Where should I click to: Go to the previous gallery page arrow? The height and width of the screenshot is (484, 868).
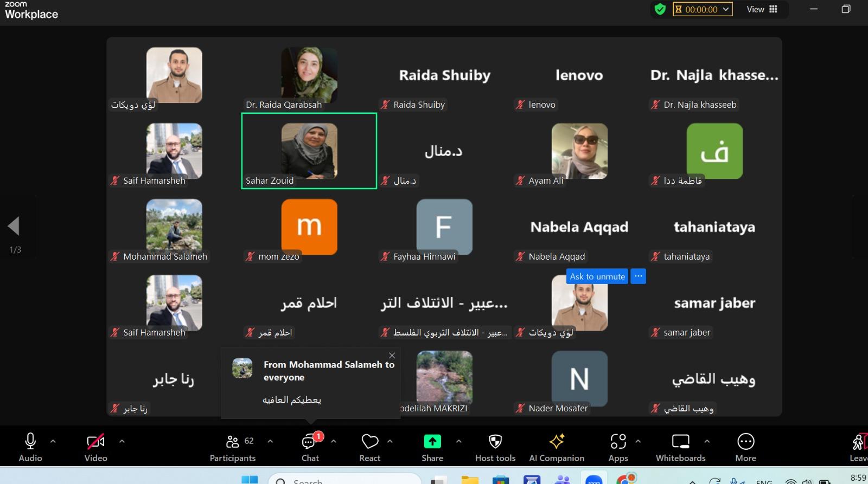click(14, 226)
